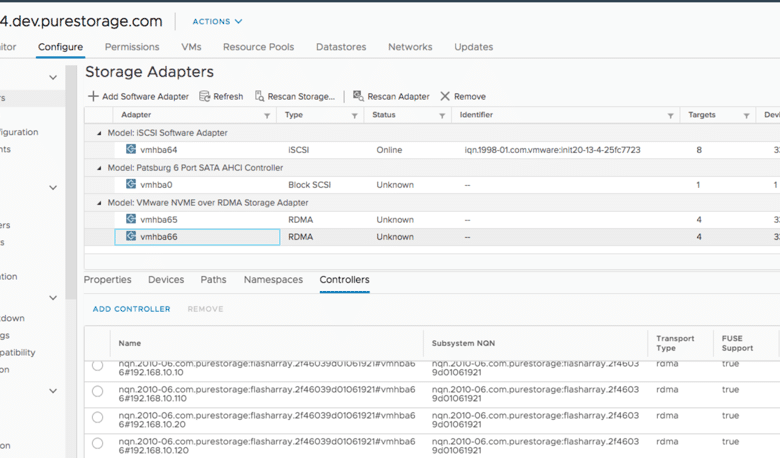Click the Refresh icon in the toolbar
The image size is (780, 458).
[204, 96]
